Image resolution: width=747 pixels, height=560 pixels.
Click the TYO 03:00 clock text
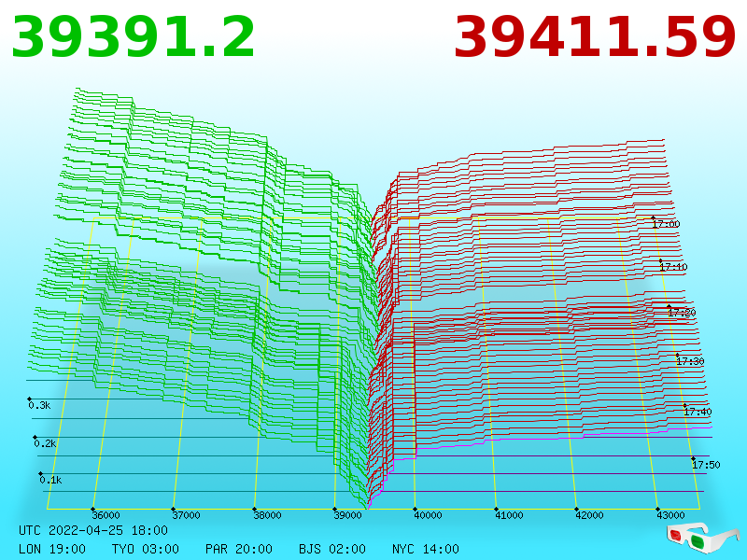pos(146,549)
